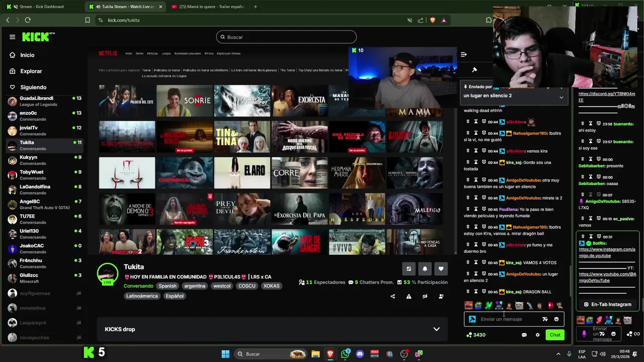
Task: Click the 3430 channel points balance
Action: point(476,335)
